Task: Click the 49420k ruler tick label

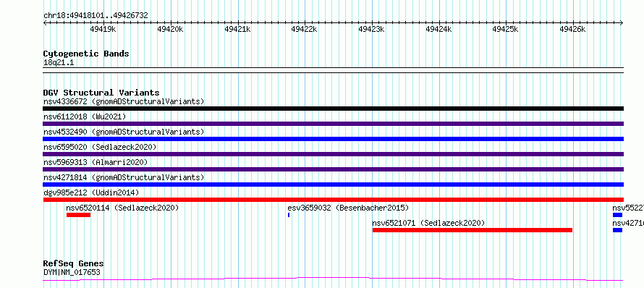Action: 170,29
